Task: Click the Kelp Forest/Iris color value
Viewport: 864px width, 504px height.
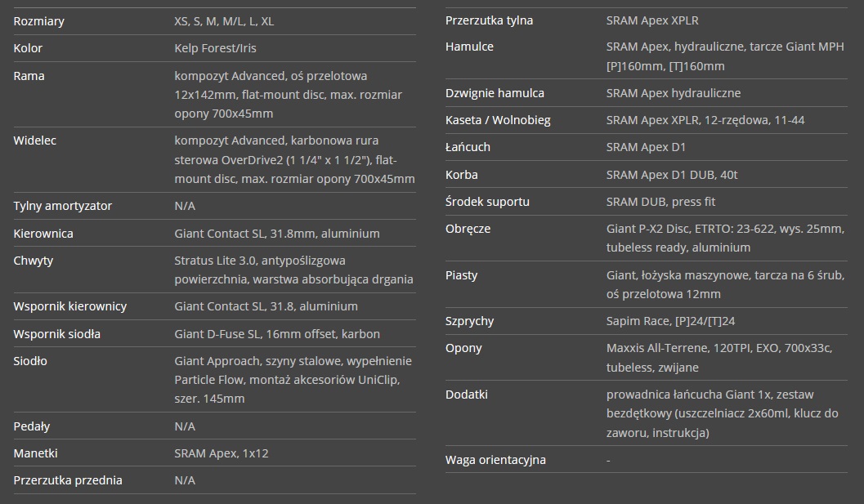Action: coord(215,48)
